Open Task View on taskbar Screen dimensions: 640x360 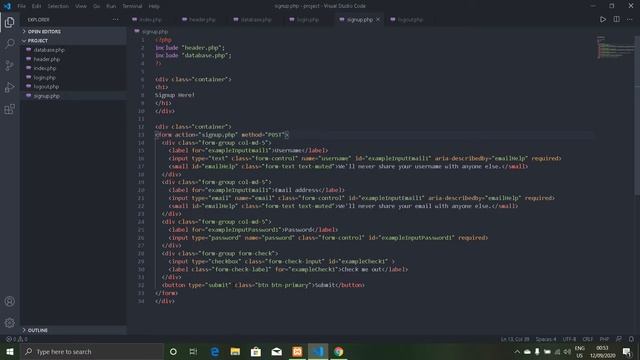pos(193,351)
